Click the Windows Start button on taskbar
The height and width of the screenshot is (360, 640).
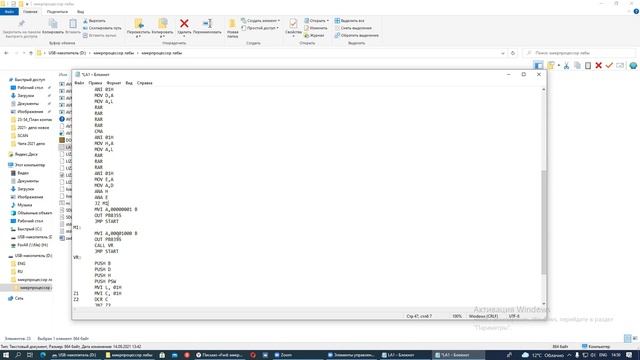click(x=6, y=355)
